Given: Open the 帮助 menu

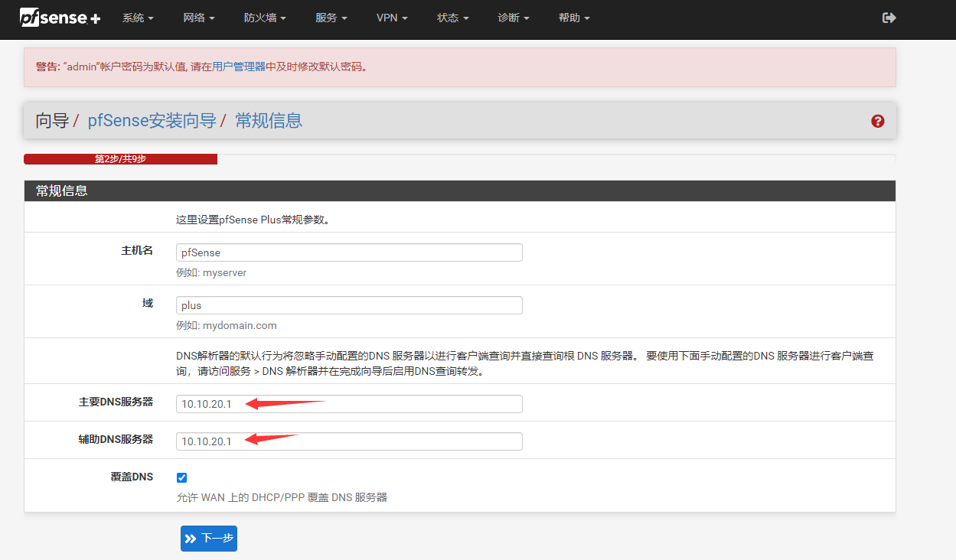Looking at the screenshot, I should pyautogui.click(x=574, y=18).
